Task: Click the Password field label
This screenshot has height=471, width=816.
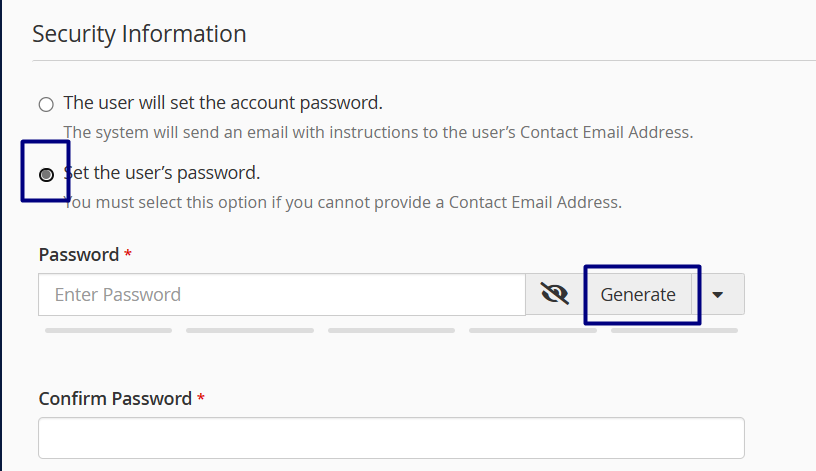Action: tap(79, 255)
